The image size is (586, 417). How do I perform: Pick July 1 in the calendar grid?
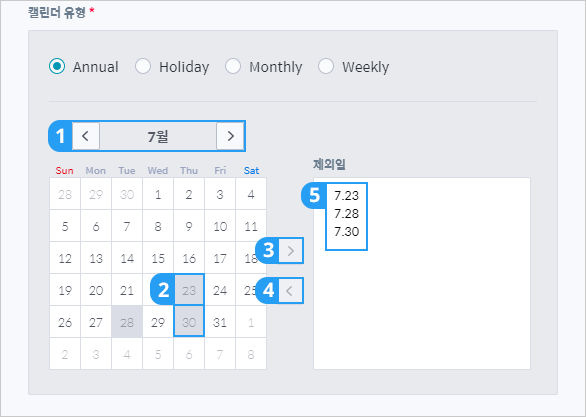158,194
